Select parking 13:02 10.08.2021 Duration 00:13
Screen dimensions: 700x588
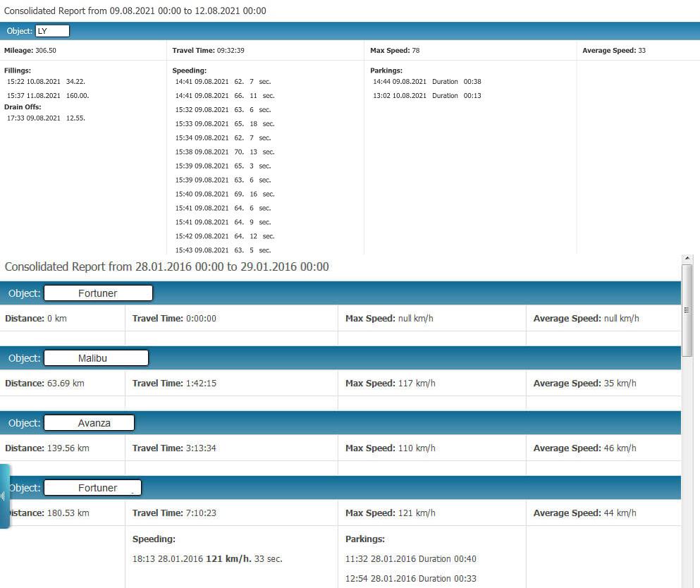(426, 96)
